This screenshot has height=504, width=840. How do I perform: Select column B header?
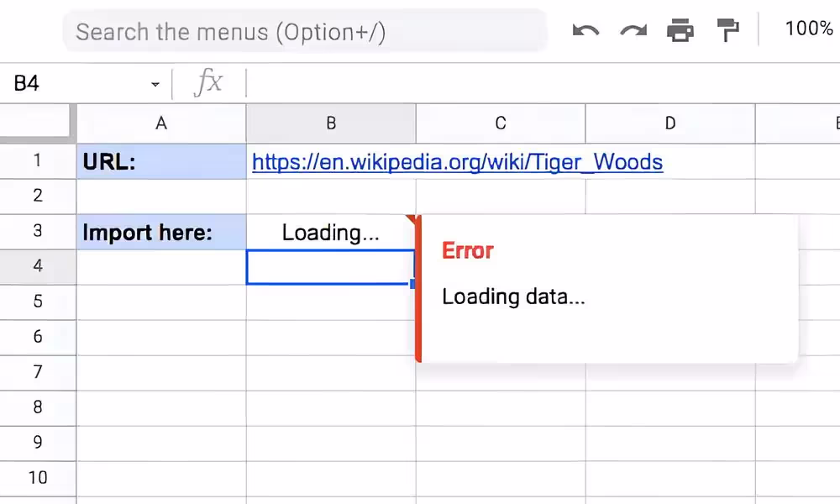(331, 123)
